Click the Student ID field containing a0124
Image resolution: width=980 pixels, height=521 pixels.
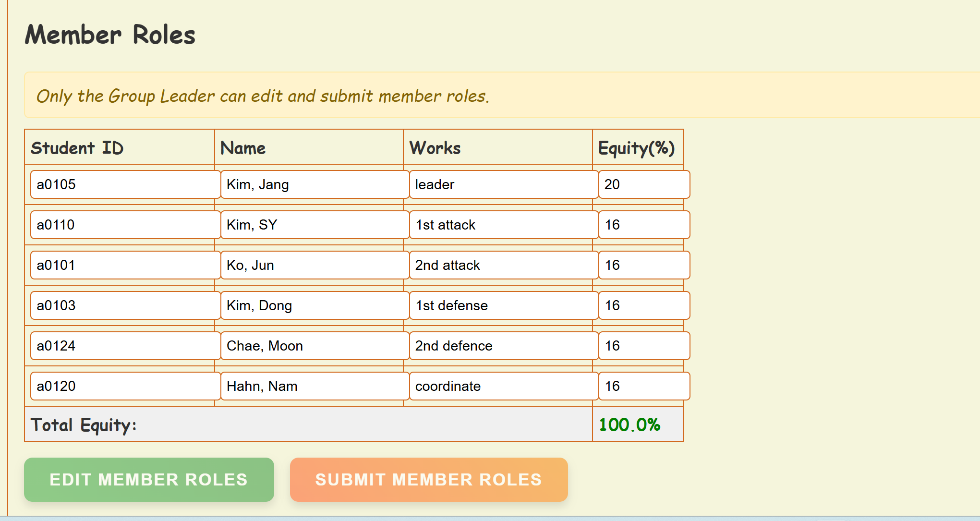coord(125,346)
